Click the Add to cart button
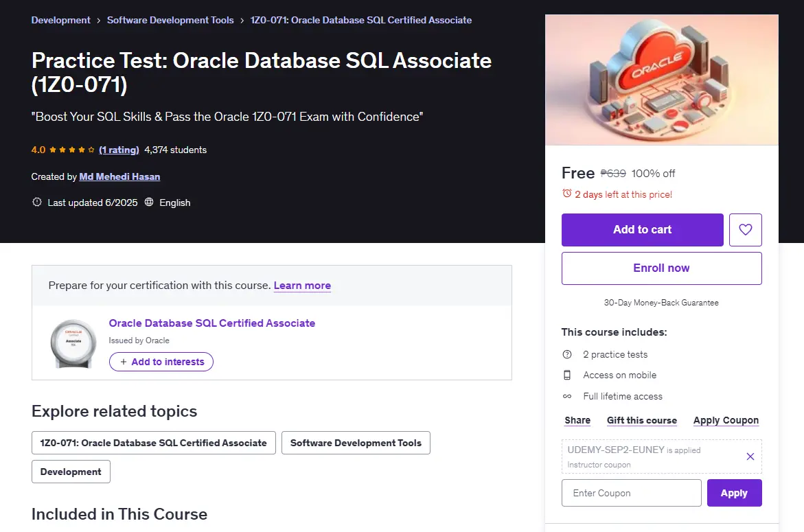 tap(642, 229)
